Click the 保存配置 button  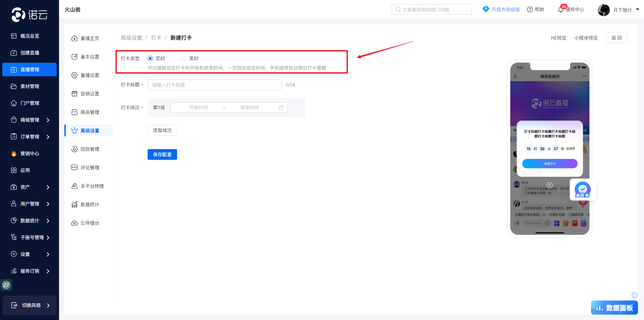click(162, 154)
